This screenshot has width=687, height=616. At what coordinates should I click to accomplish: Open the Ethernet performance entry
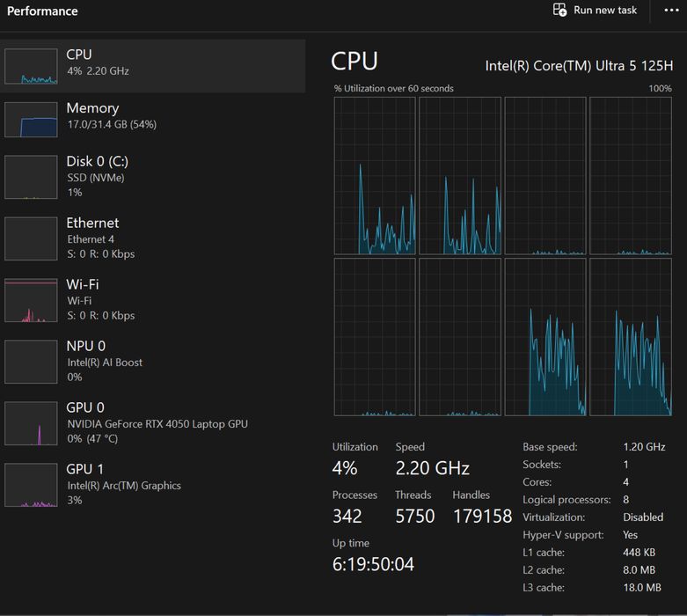point(152,238)
